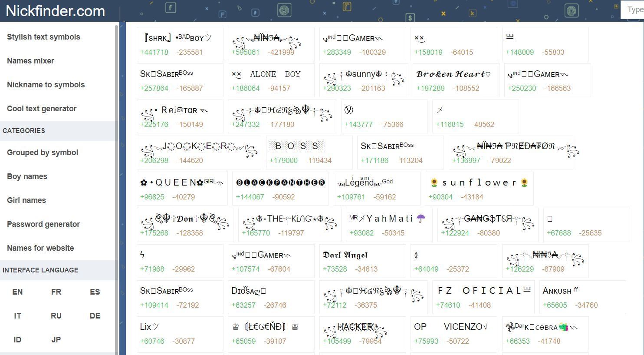Click the sunflower emoji nickname
This screenshot has width=644, height=355.
click(x=479, y=182)
